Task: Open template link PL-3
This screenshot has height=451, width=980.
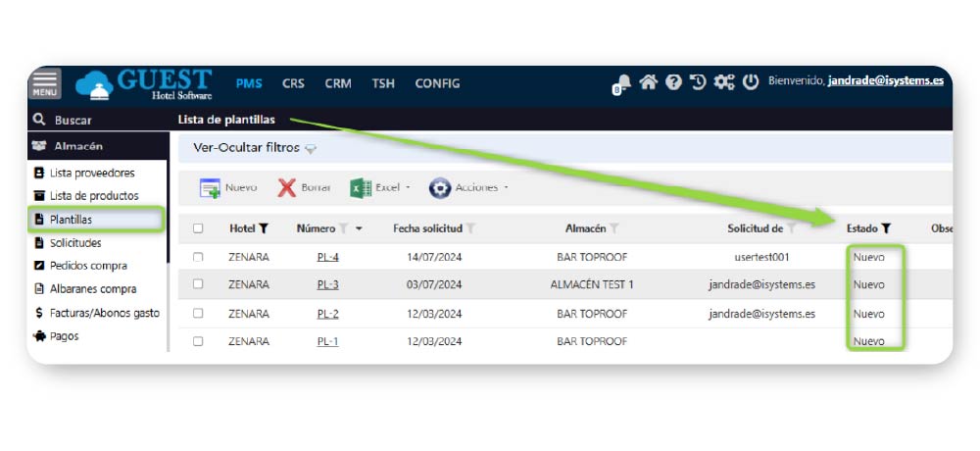Action: [327, 285]
